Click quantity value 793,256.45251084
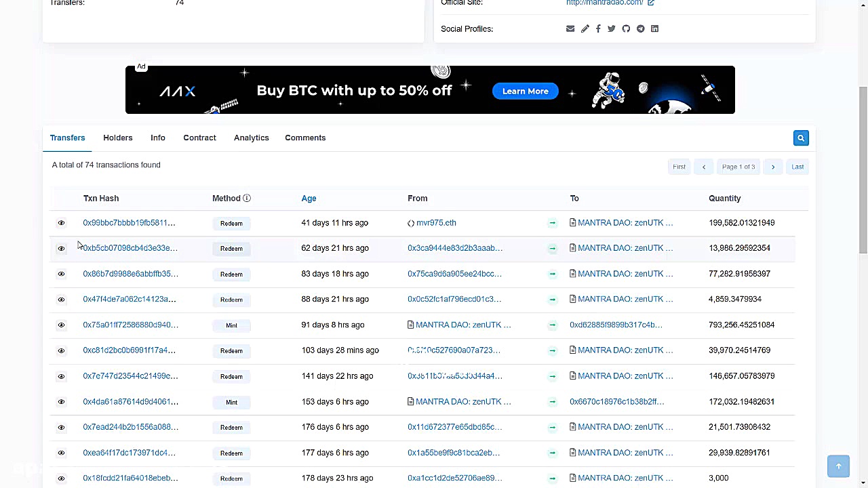The image size is (868, 488). coord(741,325)
